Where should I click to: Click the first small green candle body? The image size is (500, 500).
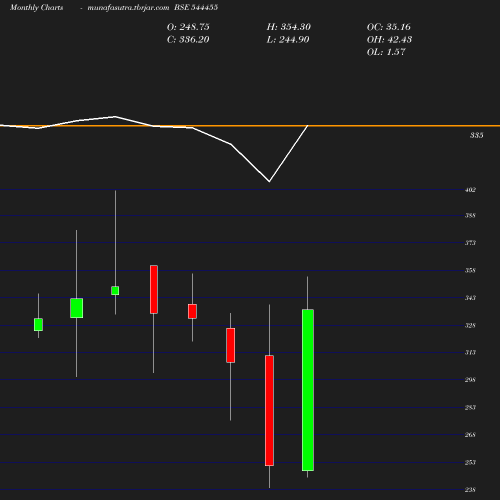(x=38, y=325)
